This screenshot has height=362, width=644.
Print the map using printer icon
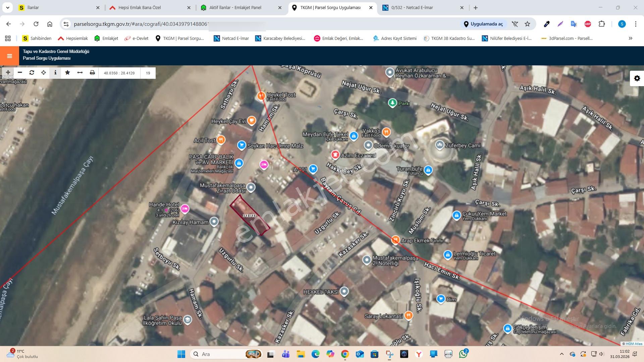92,72
